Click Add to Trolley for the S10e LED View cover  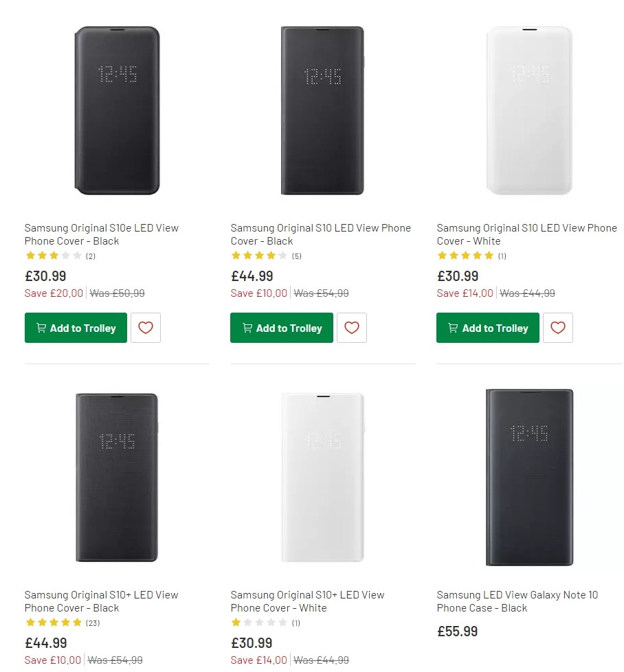click(76, 328)
